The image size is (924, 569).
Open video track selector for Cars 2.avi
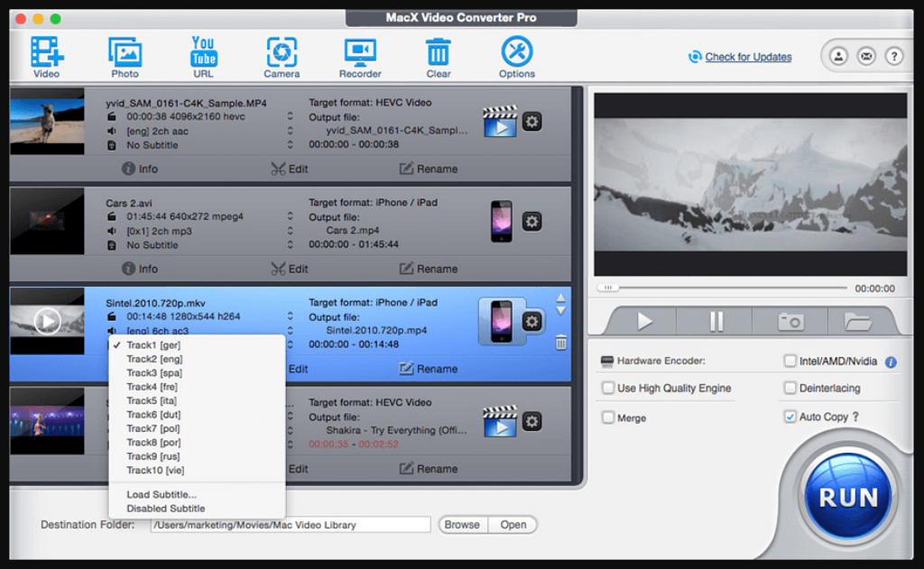click(x=290, y=216)
